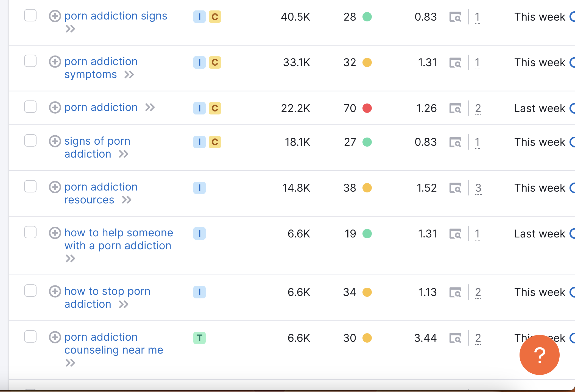The image size is (575, 392).
Task: Click the red difficulty dot beside 70
Action: click(x=367, y=108)
